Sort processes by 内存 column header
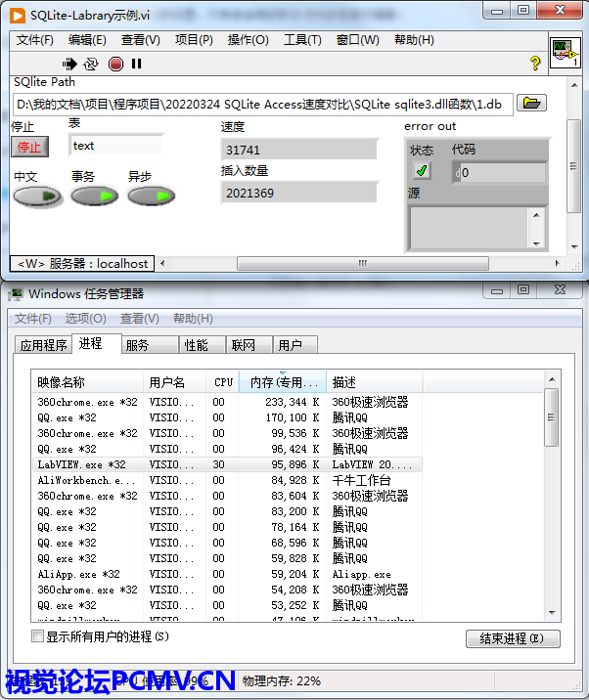This screenshot has width=589, height=700. 283,382
